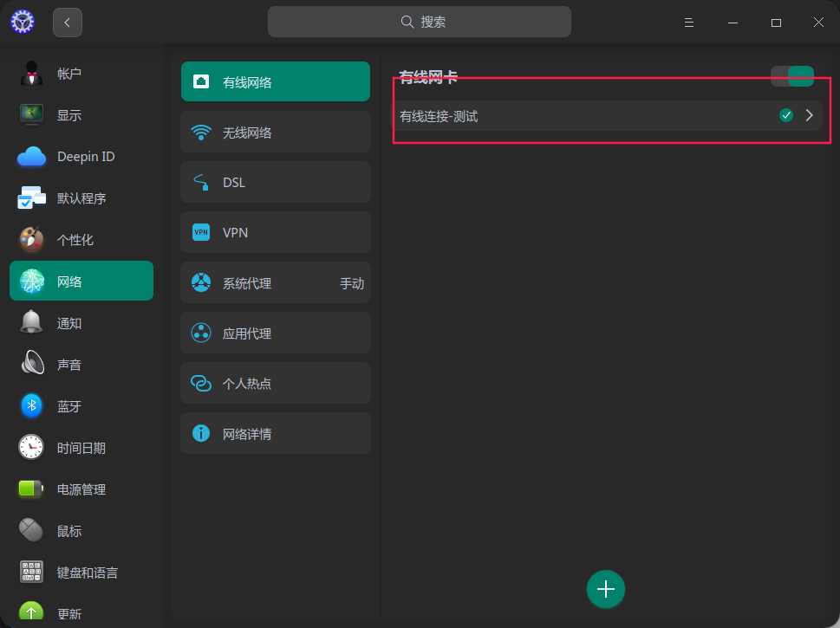The height and width of the screenshot is (628, 840).
Task: Click the 个性化 label in sidebar
Action: click(x=75, y=240)
